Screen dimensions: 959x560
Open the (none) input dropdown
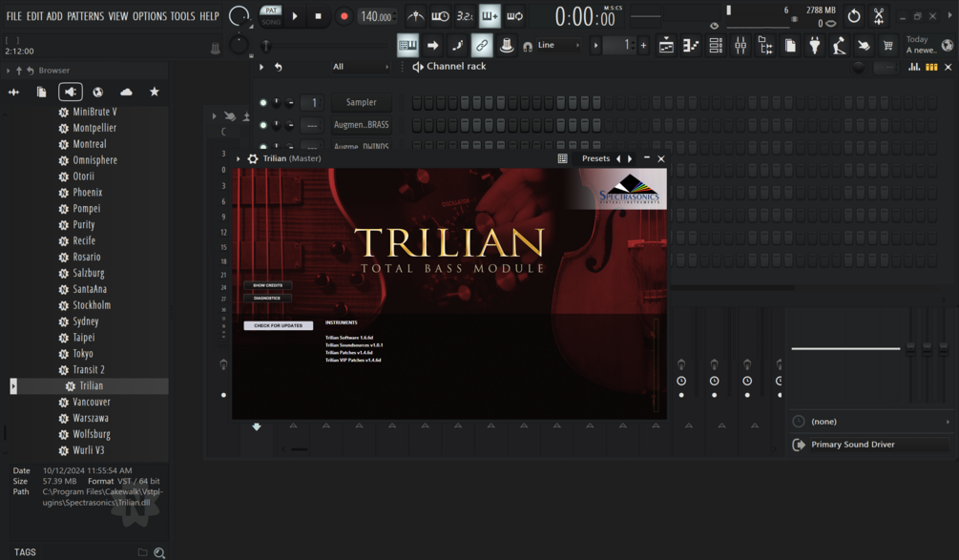[873, 422]
